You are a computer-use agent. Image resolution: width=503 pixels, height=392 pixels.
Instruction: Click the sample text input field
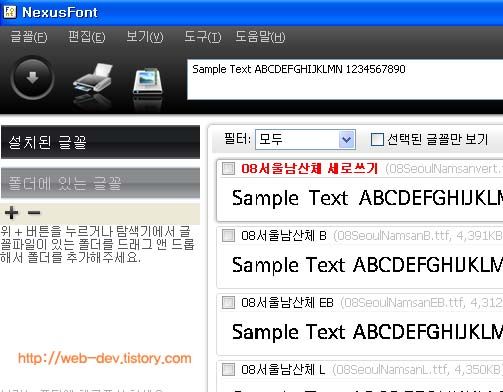(x=345, y=79)
